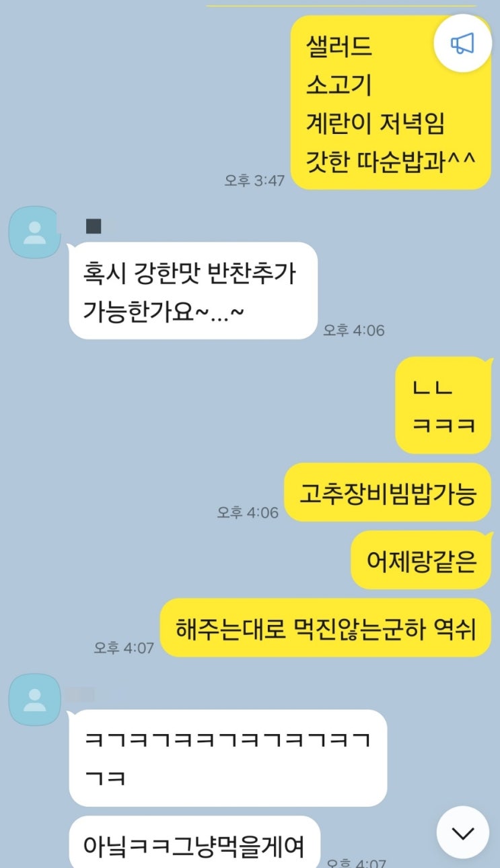Tap the partially visible yellow bubble edge at top

(x=341, y=5)
